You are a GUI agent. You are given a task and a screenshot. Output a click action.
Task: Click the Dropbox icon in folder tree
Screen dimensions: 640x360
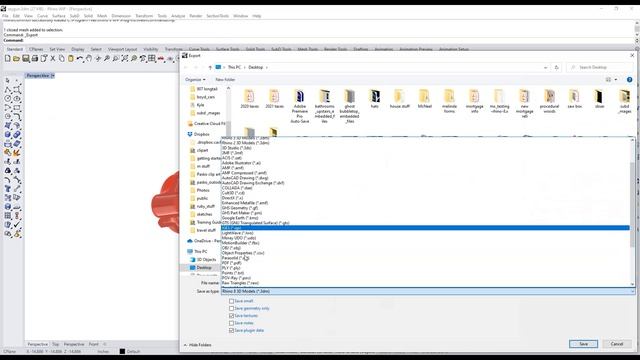click(x=190, y=134)
